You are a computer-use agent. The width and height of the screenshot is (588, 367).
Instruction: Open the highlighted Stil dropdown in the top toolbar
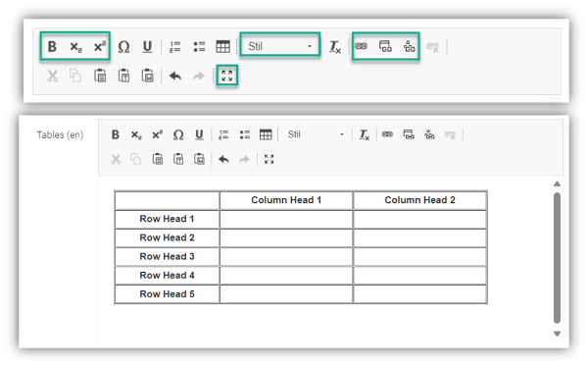[279, 46]
